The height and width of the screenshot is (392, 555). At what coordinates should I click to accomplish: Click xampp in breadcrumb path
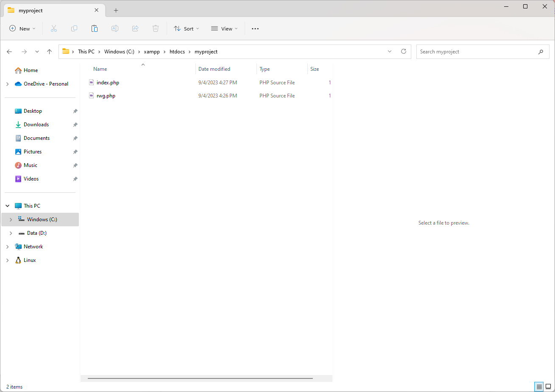click(152, 52)
